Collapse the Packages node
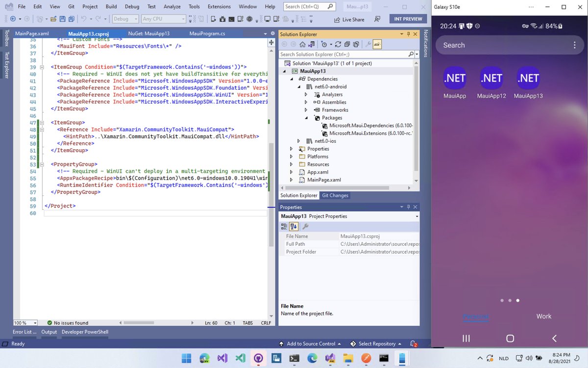Screen dimensions: 588x368 pyautogui.click(x=306, y=118)
